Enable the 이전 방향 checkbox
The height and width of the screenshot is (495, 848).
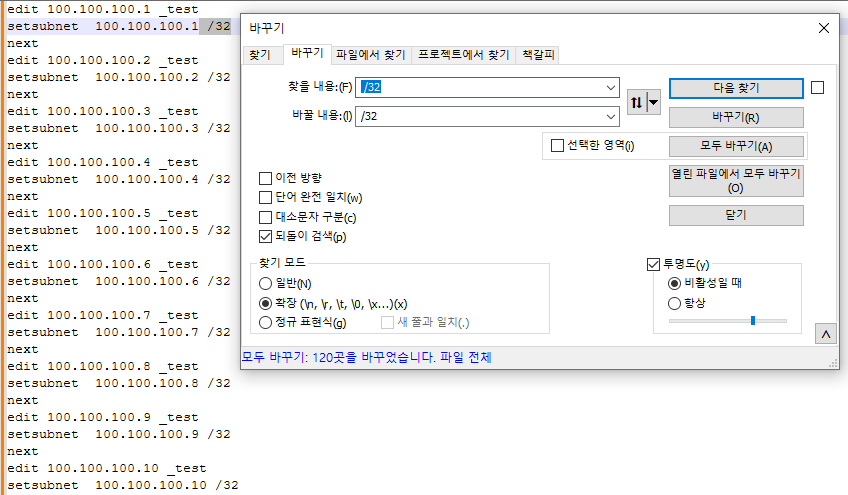click(x=266, y=178)
